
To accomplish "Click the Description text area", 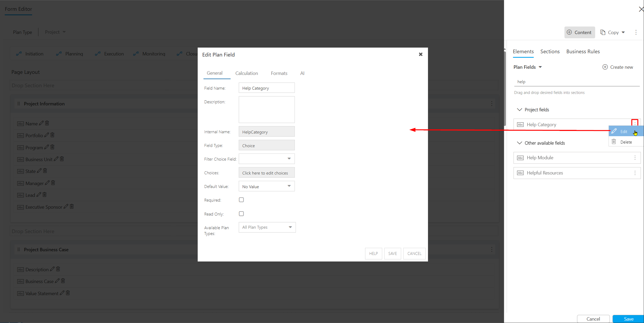I will click(x=266, y=109).
